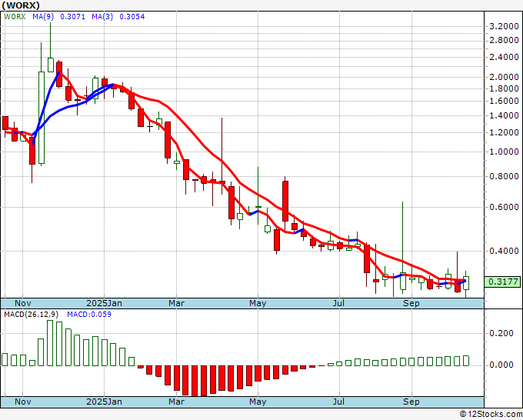Click the last green candlestick near 0.3177
Screen dimensions: 523x420
pos(466,283)
